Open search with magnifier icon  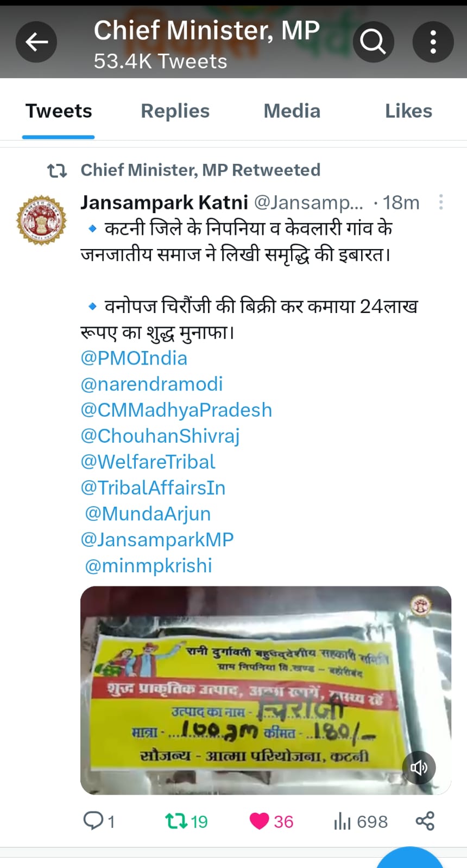pyautogui.click(x=373, y=42)
